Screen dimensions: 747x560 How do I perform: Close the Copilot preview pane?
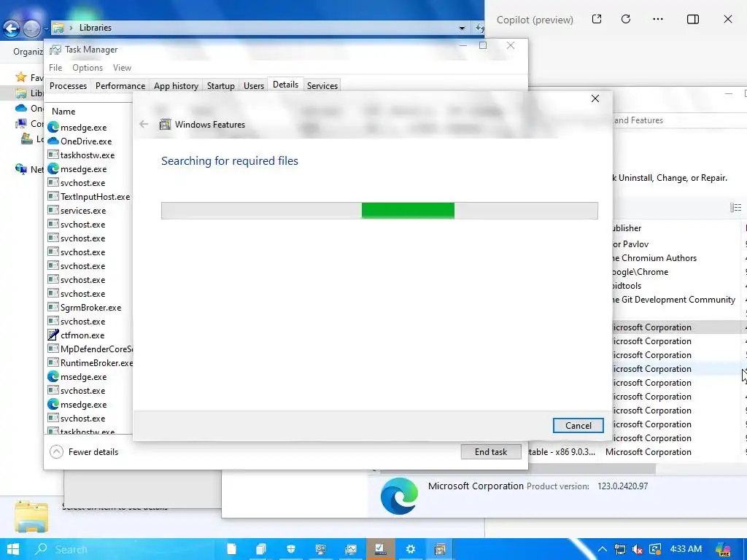coord(727,19)
